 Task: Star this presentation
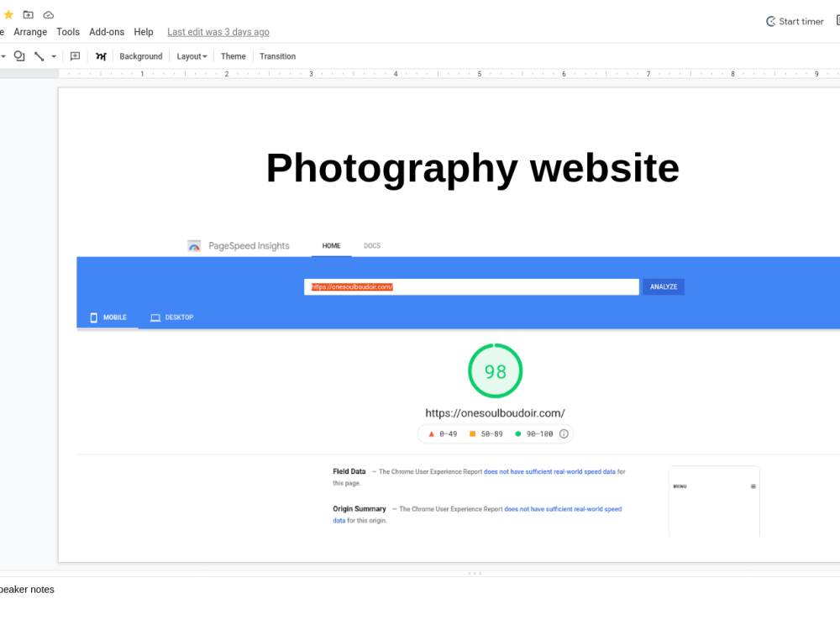(x=8, y=14)
